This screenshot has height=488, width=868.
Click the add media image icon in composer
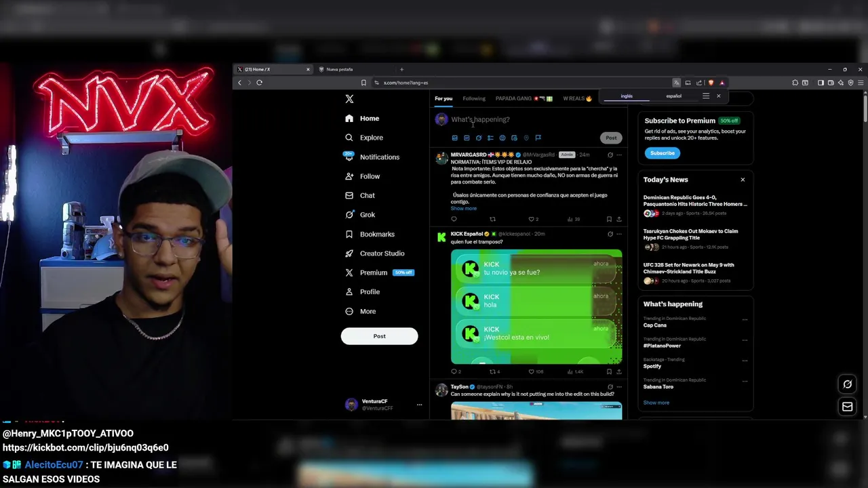[x=454, y=138]
